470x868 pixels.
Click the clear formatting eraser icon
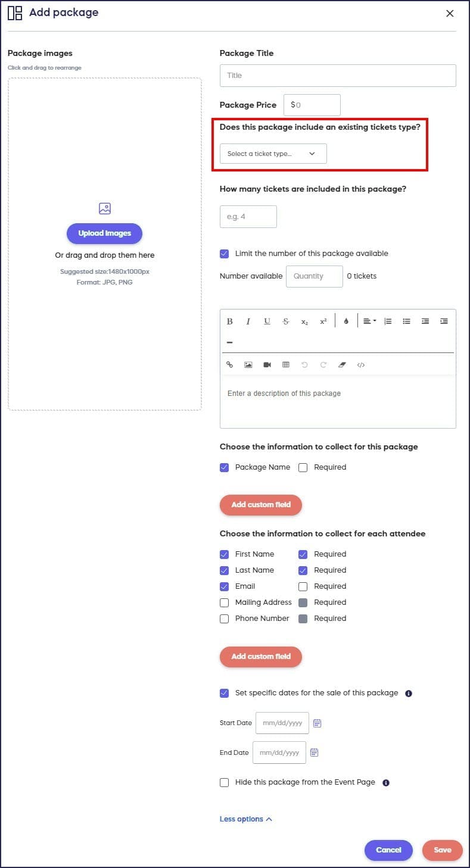[x=342, y=365]
